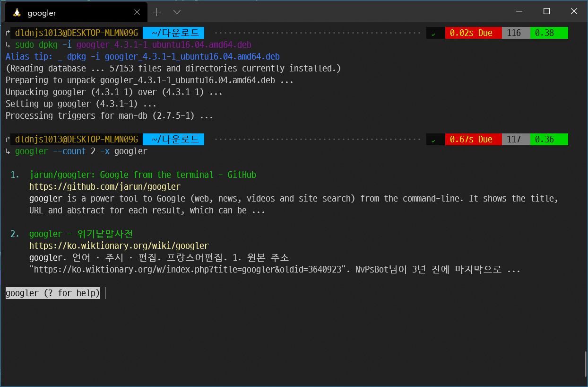Viewport: 588px width, 387px height.
Task: Click the 'sudo dpkg -i' command line
Action: (x=133, y=45)
